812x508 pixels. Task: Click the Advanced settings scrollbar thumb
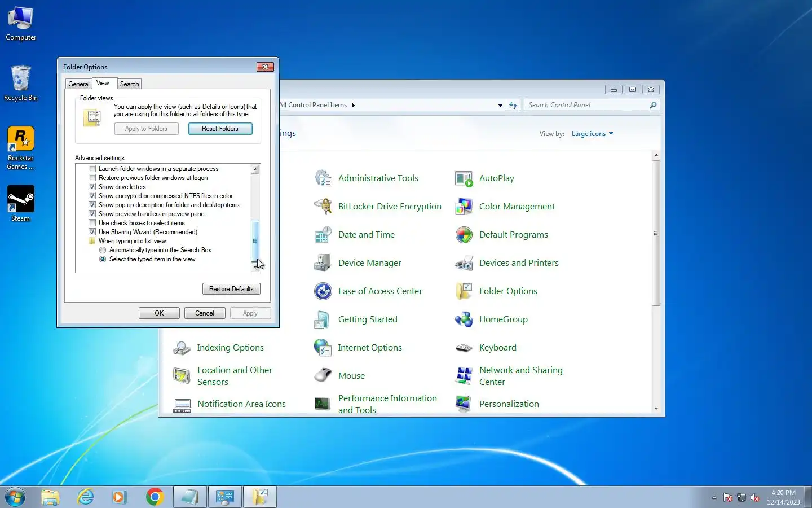[255, 241]
